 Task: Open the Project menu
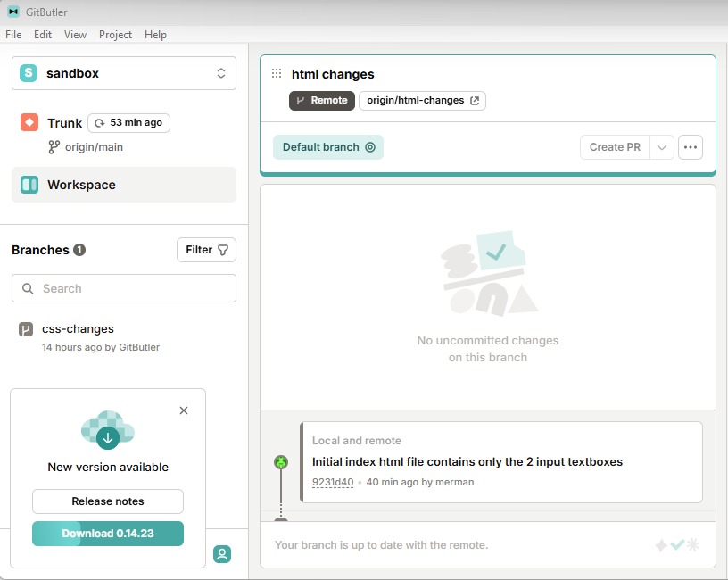coord(115,35)
